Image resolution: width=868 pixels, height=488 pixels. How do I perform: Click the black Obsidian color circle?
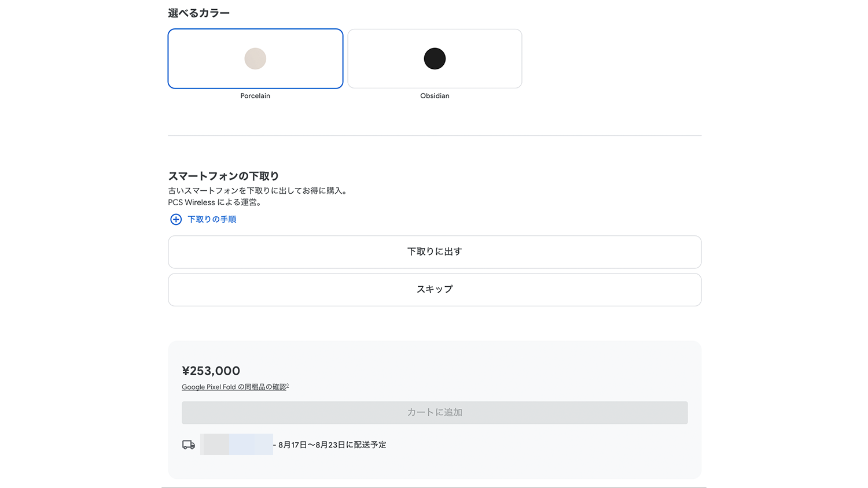[x=435, y=58]
